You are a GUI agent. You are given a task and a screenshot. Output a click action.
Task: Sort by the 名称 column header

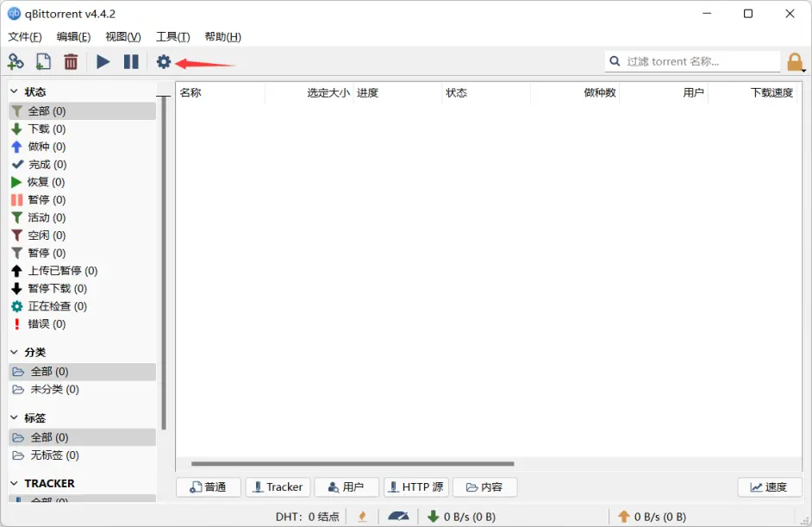coord(221,93)
